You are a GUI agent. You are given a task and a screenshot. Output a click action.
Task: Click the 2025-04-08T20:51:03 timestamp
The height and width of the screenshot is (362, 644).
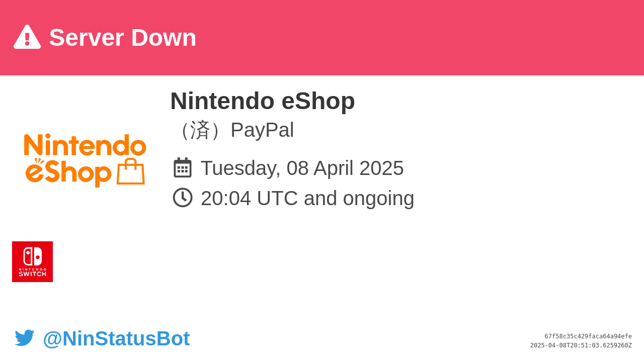[581, 345]
